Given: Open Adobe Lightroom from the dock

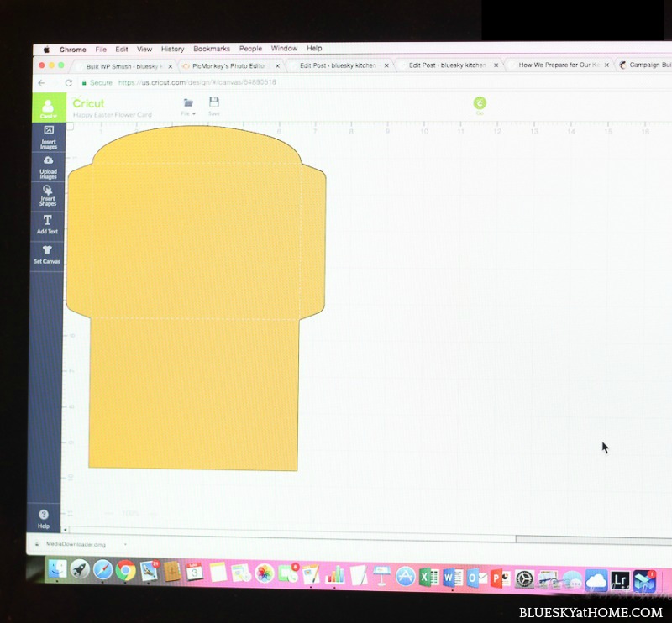Looking at the screenshot, I should tap(620, 581).
